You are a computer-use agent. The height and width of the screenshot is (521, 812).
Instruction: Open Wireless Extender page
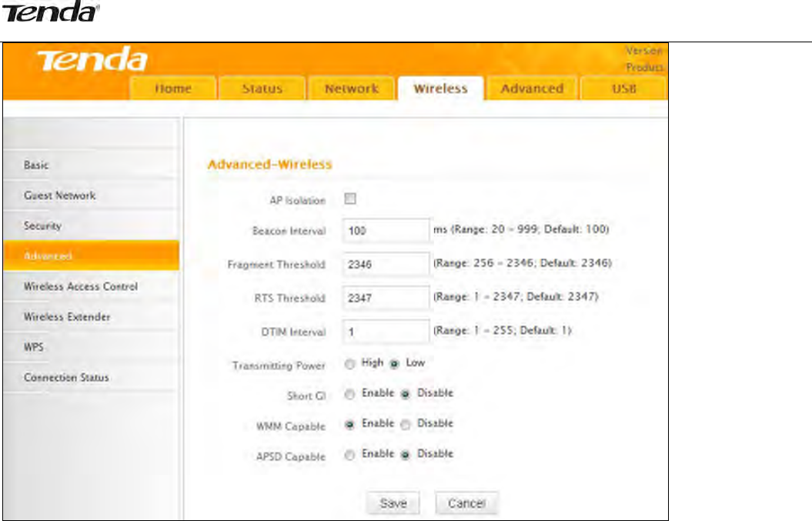(x=91, y=316)
